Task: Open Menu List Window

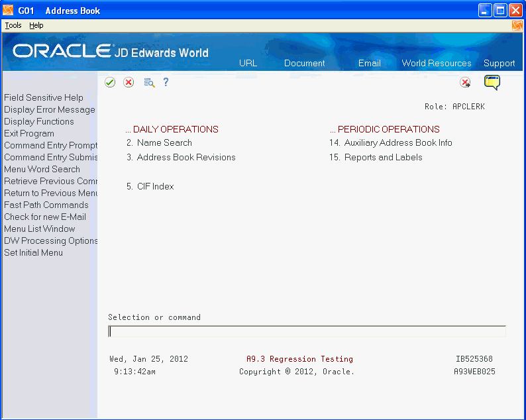Action: pyautogui.click(x=40, y=229)
